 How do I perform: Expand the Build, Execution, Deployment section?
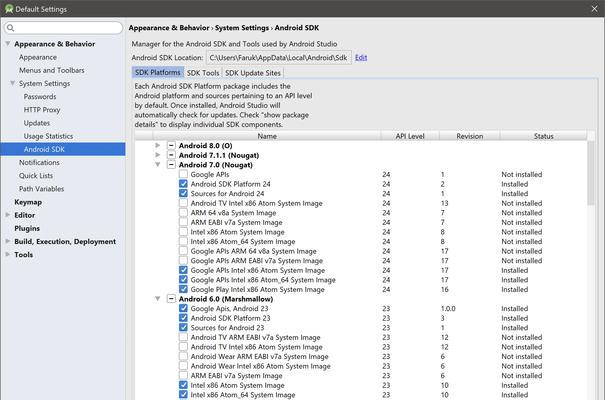point(8,241)
